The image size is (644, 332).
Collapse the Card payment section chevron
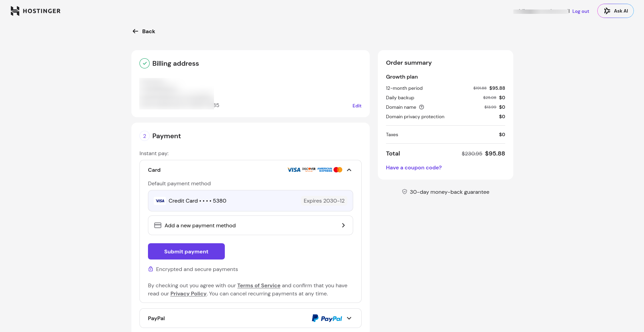click(x=349, y=170)
